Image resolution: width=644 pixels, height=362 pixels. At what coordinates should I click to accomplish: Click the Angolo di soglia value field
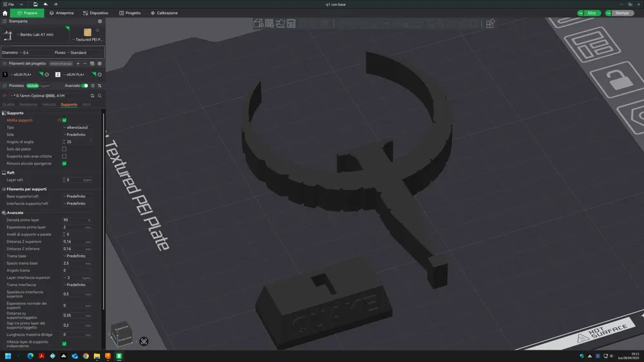[x=78, y=142]
